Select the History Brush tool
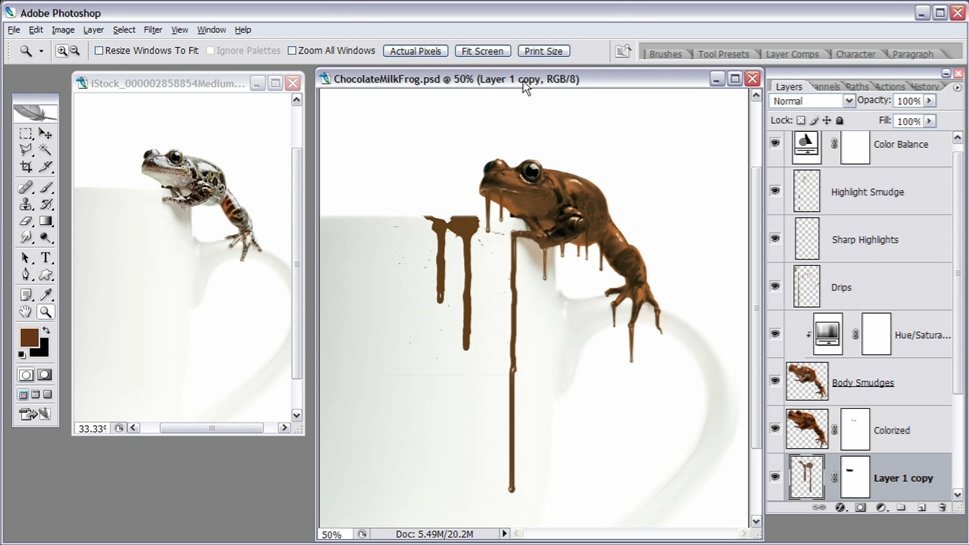The image size is (969, 545). [x=45, y=204]
